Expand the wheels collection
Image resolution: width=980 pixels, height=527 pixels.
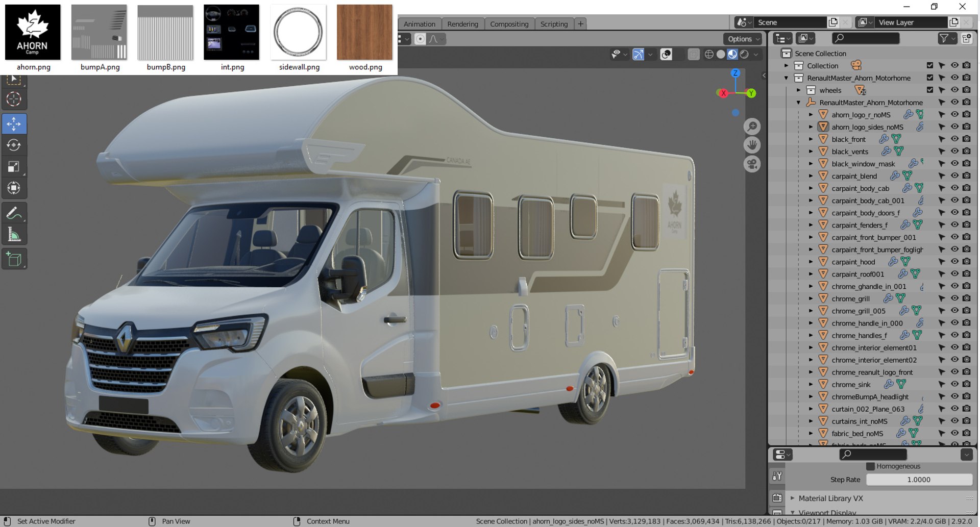coord(799,90)
